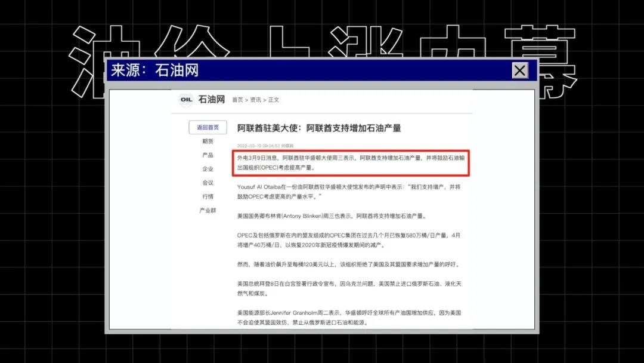
Task: Click the paragraph mentioning 每桶120美元以上
Action: (x=349, y=264)
